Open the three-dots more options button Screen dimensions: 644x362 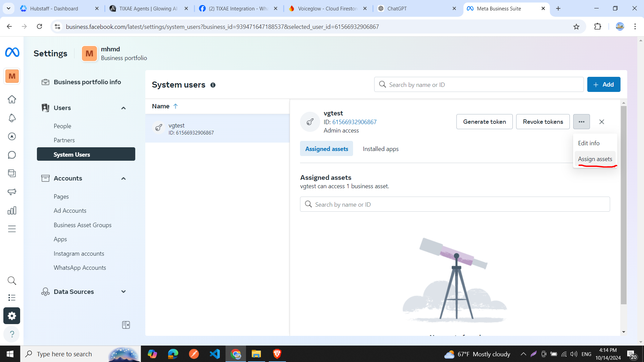pyautogui.click(x=582, y=122)
